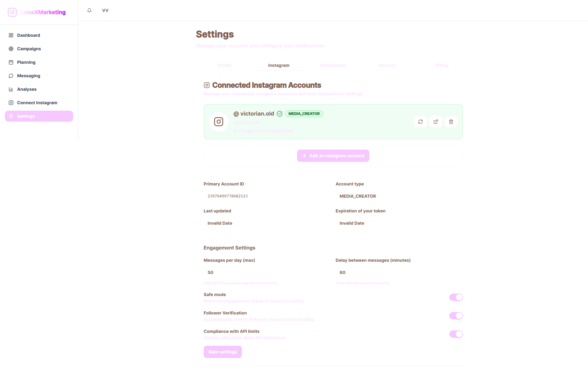The image size is (588, 373).
Task: Click Add an Instagram account button
Action: coord(333,156)
